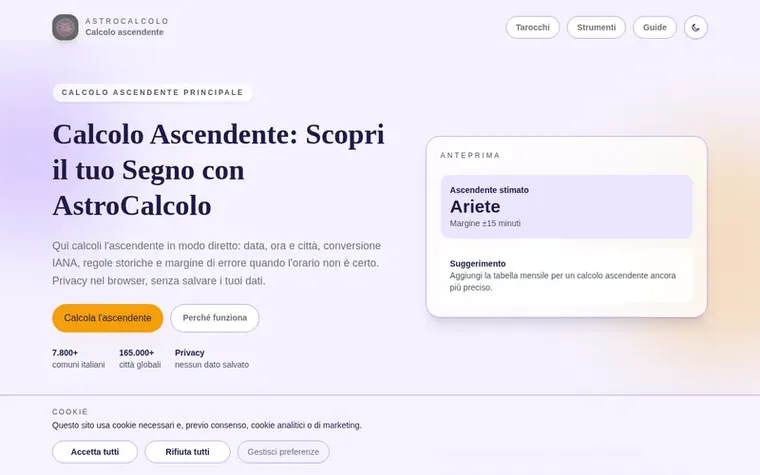Click the Calcola l'ascendente button
Image resolution: width=760 pixels, height=475 pixels.
click(x=108, y=318)
